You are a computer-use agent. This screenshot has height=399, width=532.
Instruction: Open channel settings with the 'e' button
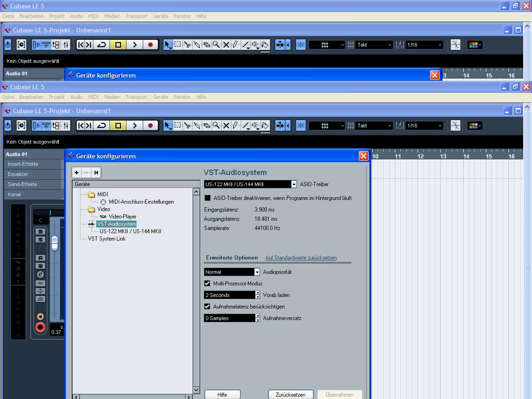(x=40, y=274)
